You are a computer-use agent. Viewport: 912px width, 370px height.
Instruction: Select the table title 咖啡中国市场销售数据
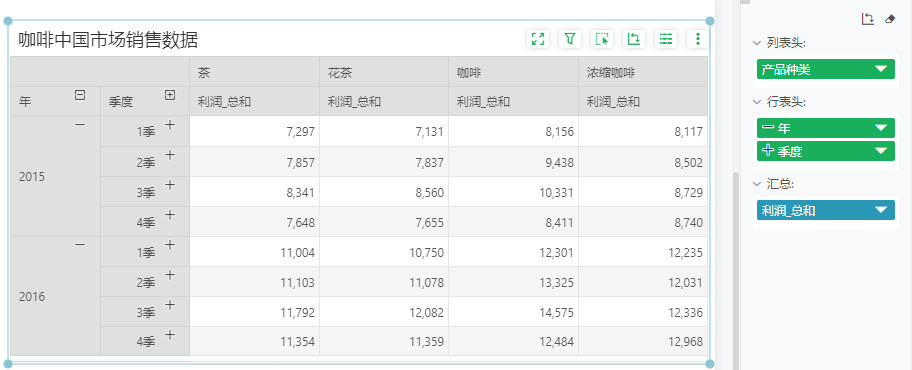[108, 40]
